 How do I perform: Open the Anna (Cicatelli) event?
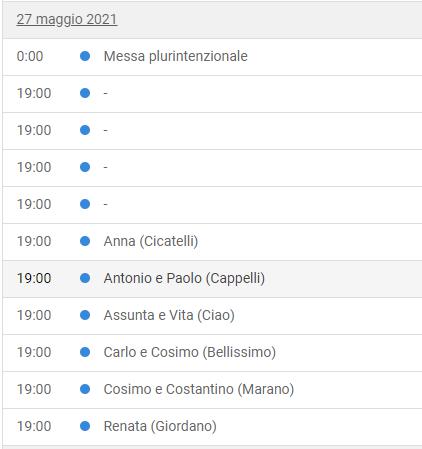coord(151,241)
